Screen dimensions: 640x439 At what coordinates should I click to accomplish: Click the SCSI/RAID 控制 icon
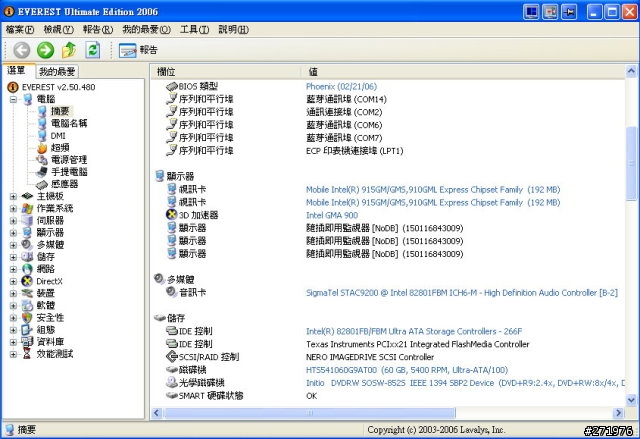coord(172,357)
